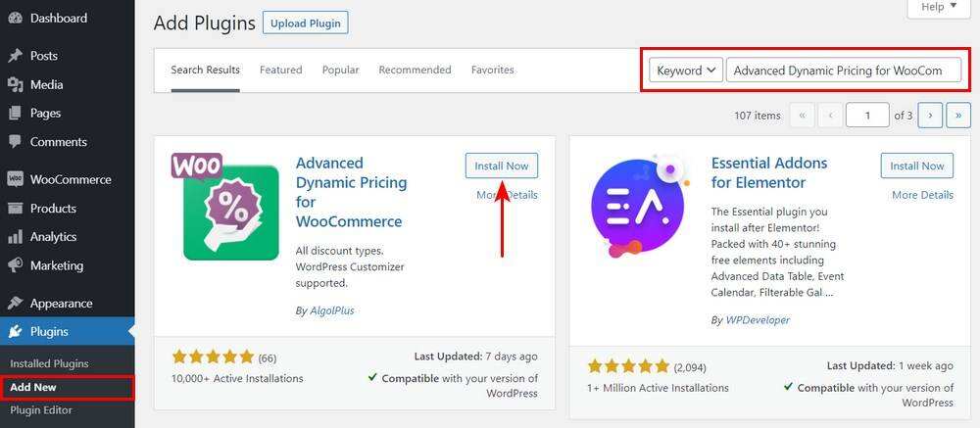This screenshot has width=980, height=428.
Task: Click the Comments bubble icon
Action: 15,142
